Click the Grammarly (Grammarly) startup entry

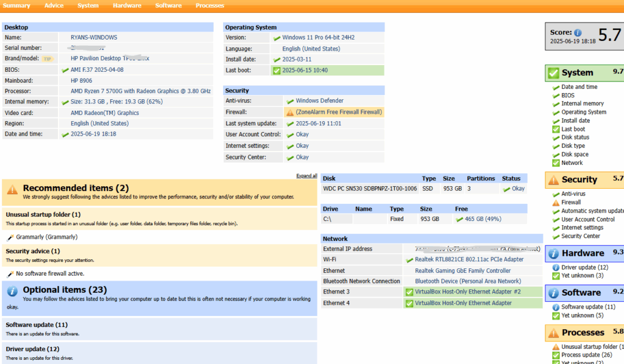pyautogui.click(x=47, y=237)
